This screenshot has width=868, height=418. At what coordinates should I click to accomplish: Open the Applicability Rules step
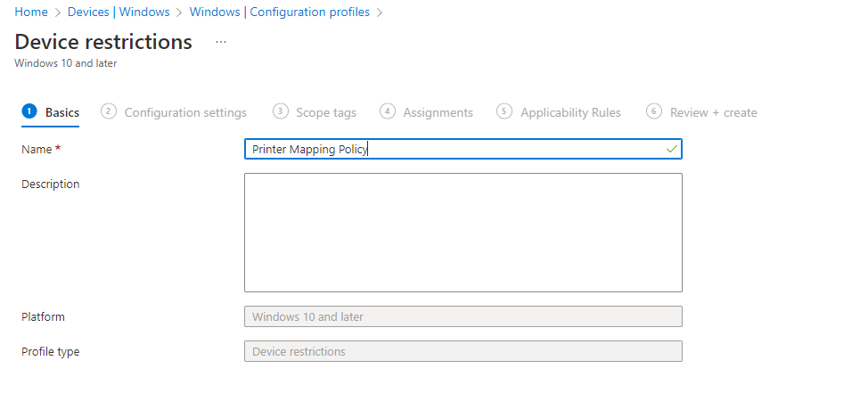(559, 112)
